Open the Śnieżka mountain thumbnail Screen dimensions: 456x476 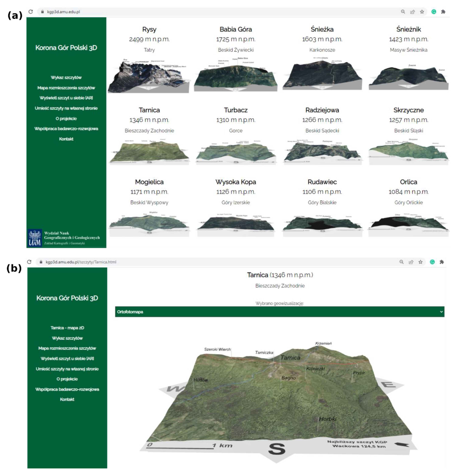pyautogui.click(x=322, y=74)
